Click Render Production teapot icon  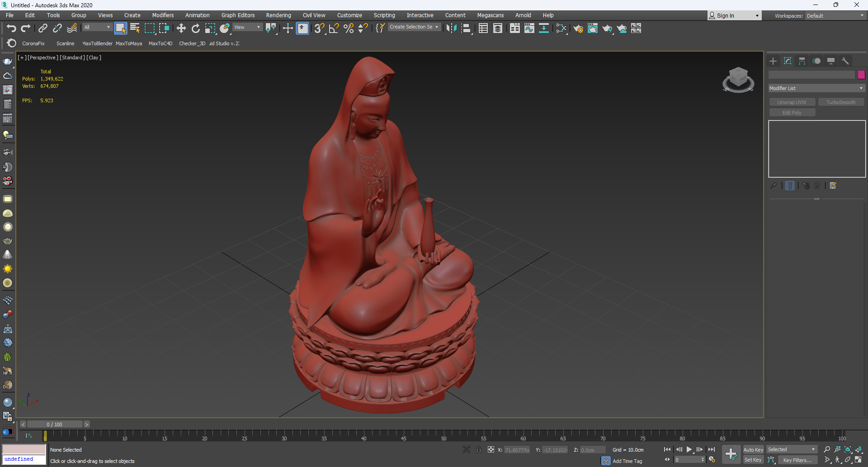pos(607,29)
